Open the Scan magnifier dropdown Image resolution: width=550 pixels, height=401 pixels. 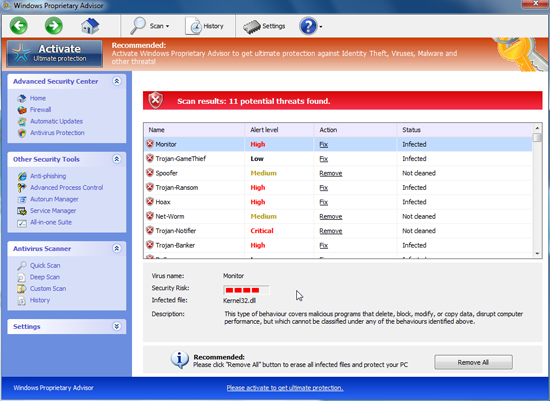(150, 26)
